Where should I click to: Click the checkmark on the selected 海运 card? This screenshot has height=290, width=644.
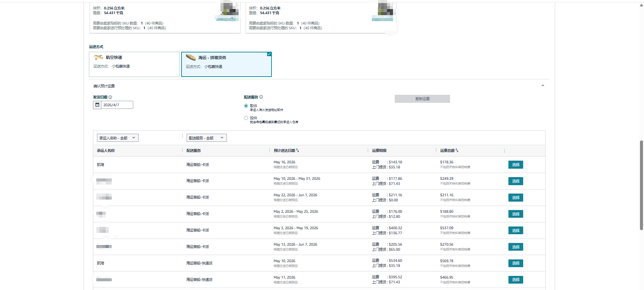269,54
